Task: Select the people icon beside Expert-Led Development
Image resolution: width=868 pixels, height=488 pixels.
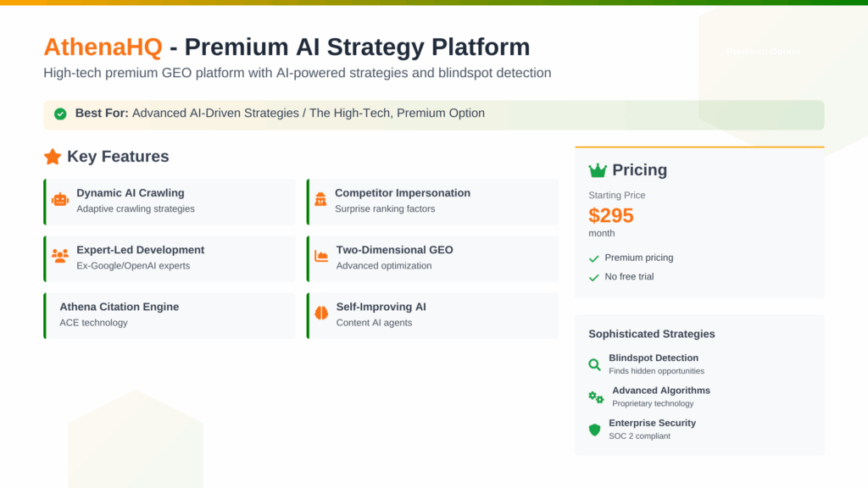Action: click(x=59, y=257)
